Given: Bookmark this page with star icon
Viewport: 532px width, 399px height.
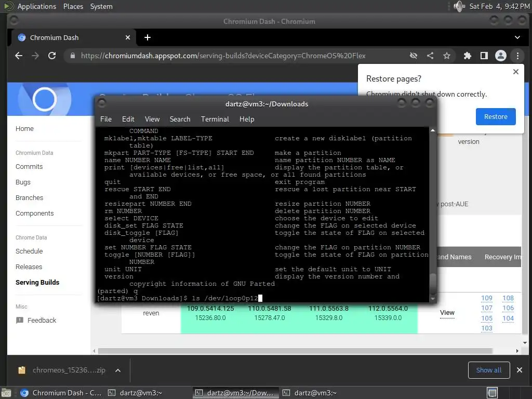Looking at the screenshot, I should pyautogui.click(x=447, y=56).
